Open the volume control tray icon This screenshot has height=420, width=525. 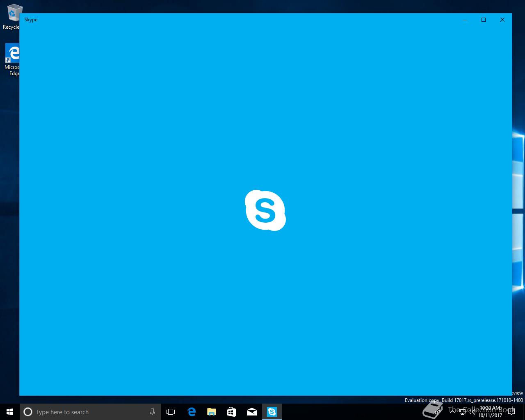pos(472,412)
